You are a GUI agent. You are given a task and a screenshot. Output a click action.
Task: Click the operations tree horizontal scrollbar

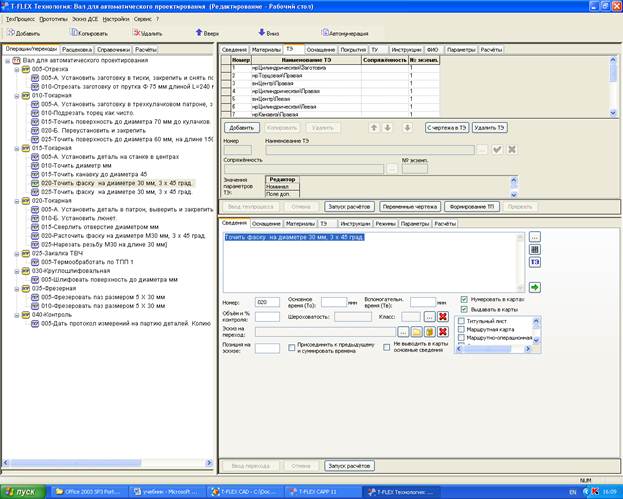coord(108,463)
